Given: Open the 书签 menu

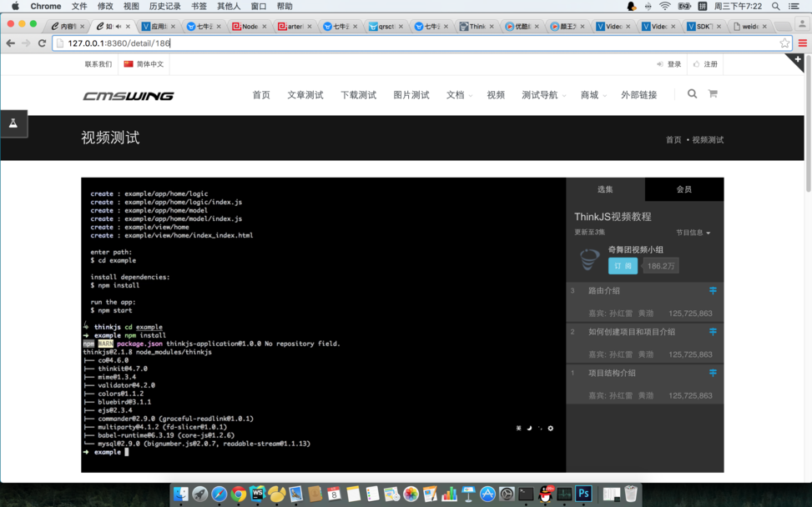Looking at the screenshot, I should click(x=199, y=6).
